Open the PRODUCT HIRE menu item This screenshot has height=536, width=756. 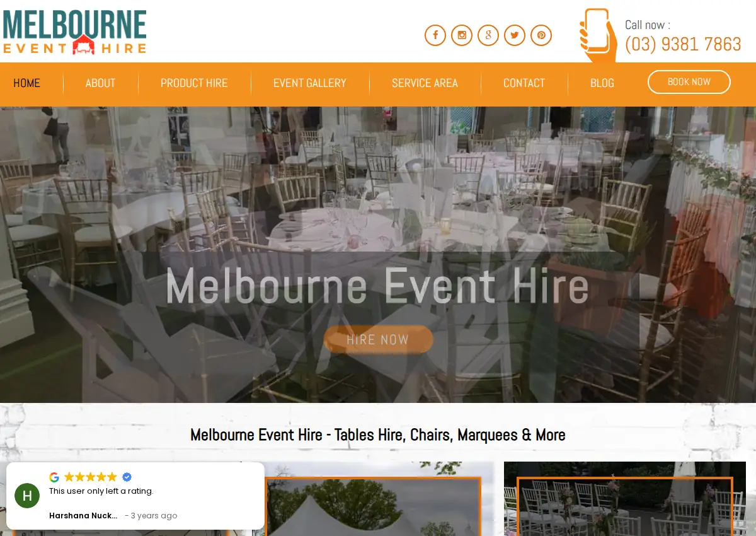194,83
